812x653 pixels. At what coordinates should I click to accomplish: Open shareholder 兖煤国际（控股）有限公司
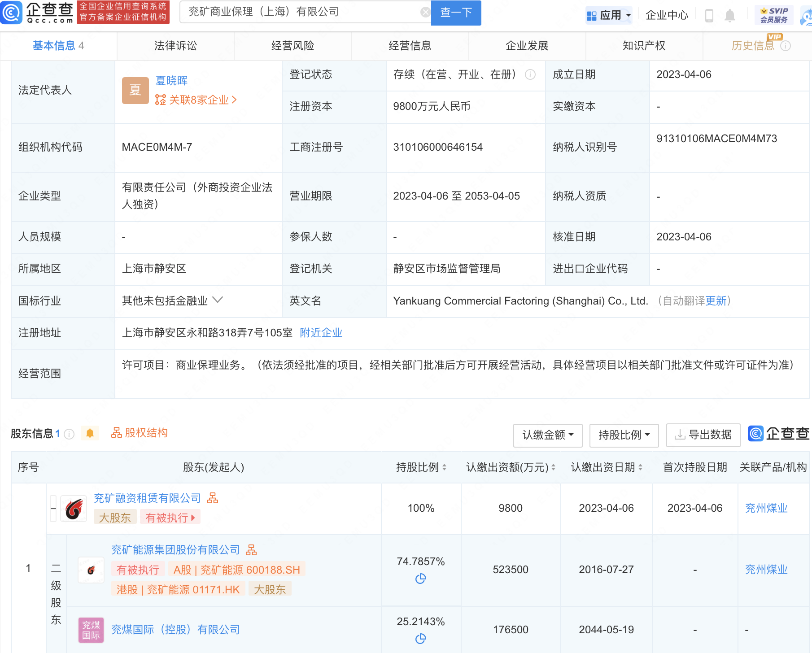pyautogui.click(x=175, y=630)
